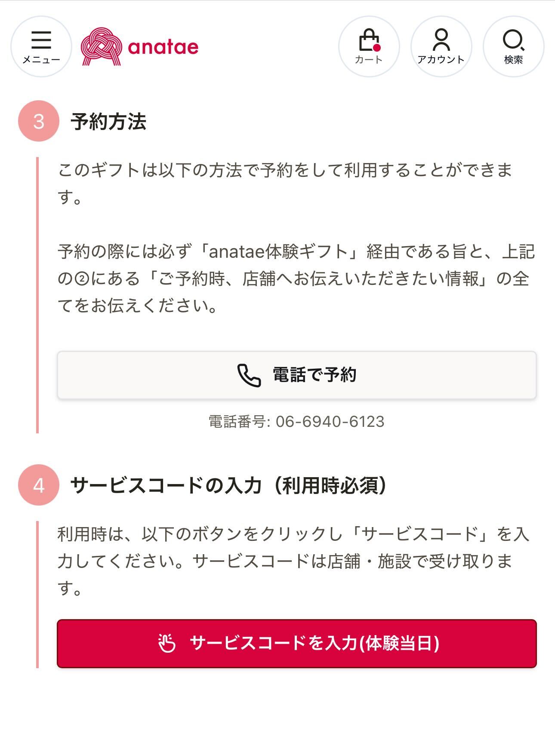The width and height of the screenshot is (555, 756).
Task: Click the step 4 number badge
Action: (39, 485)
